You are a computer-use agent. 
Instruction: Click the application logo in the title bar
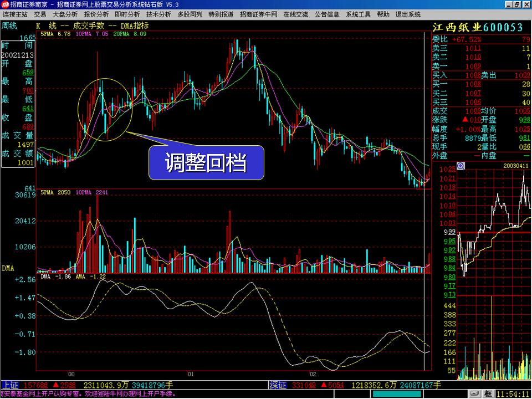pos(4,4)
